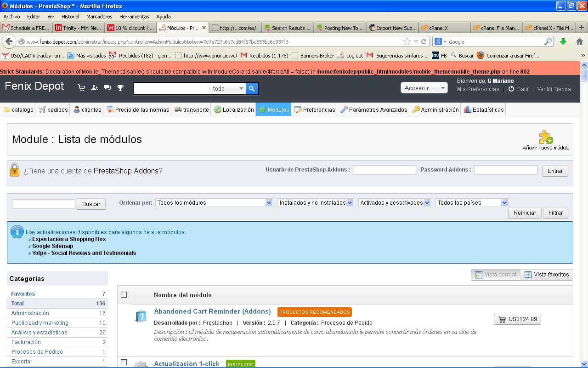Open the FB bookmark in bookmarks toolbar
This screenshot has width=588, height=368.
coord(439,56)
